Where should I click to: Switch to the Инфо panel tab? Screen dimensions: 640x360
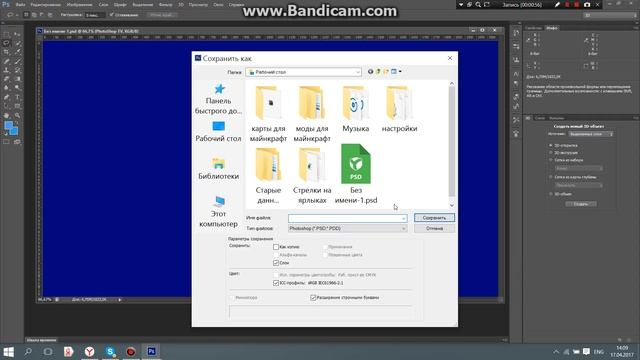(x=552, y=28)
